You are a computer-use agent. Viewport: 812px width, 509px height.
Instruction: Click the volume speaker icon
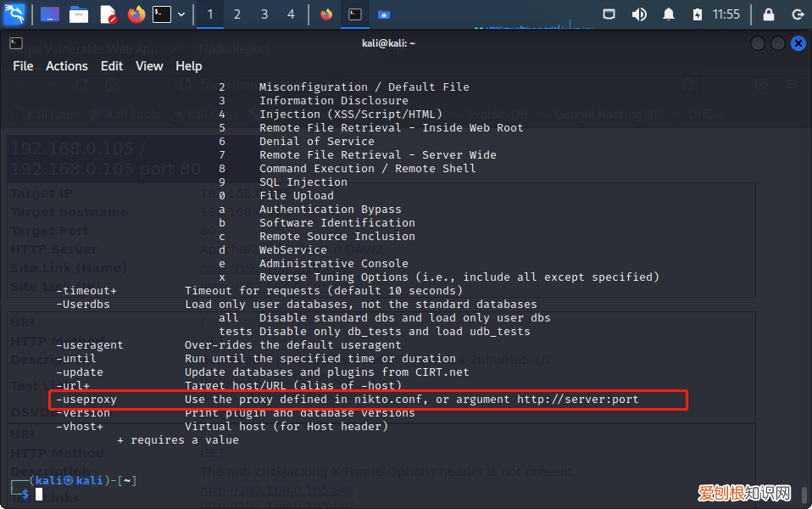[639, 14]
